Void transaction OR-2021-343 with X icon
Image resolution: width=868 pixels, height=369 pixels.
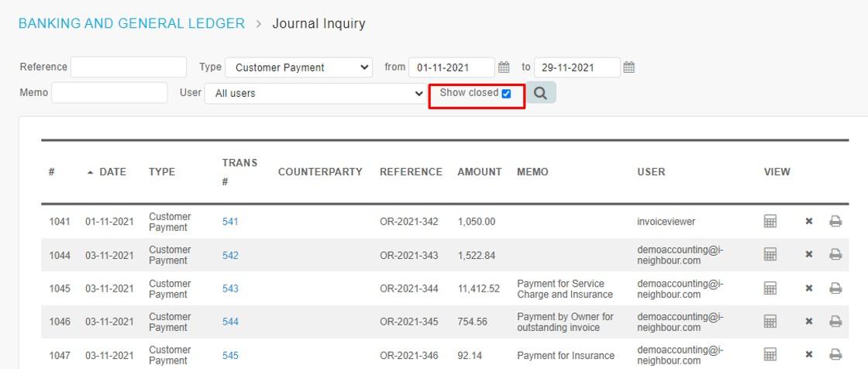[809, 254]
